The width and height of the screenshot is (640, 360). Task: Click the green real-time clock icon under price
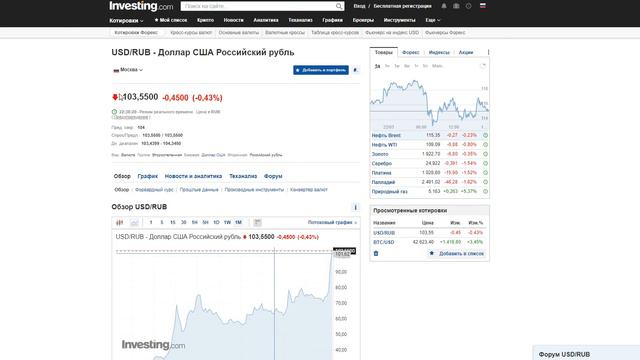pos(114,112)
